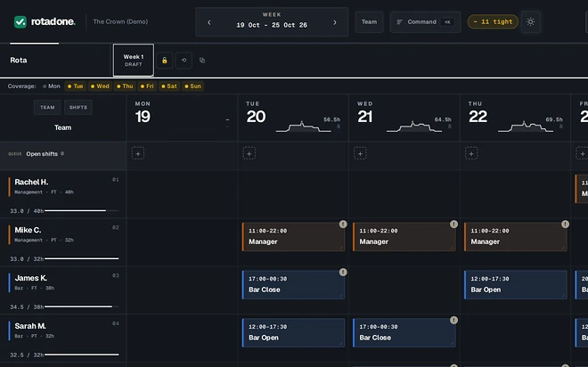Screen dimensions: 588x367
Task: Select Tue coverage chip
Action: click(x=75, y=86)
